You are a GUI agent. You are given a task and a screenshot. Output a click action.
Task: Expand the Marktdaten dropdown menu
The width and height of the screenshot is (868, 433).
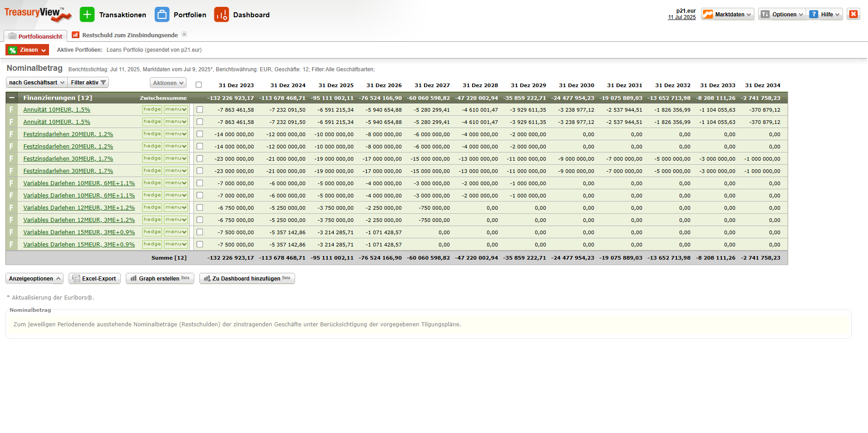(728, 15)
